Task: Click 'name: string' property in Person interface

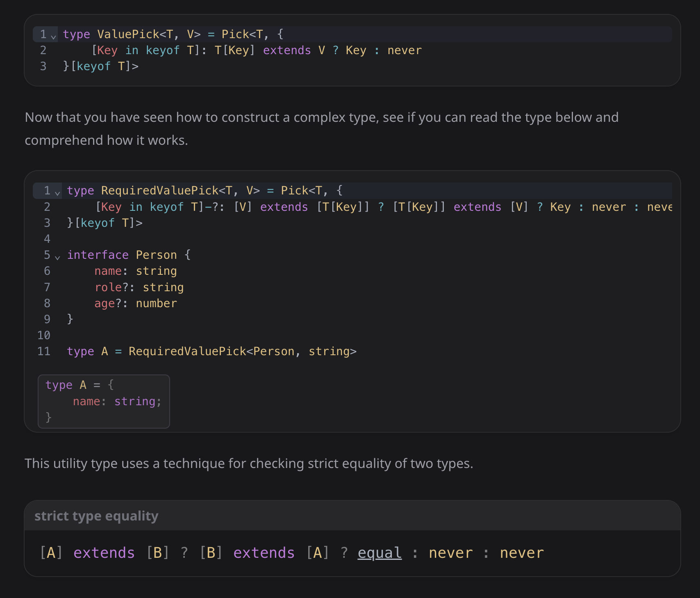Action: [x=136, y=271]
